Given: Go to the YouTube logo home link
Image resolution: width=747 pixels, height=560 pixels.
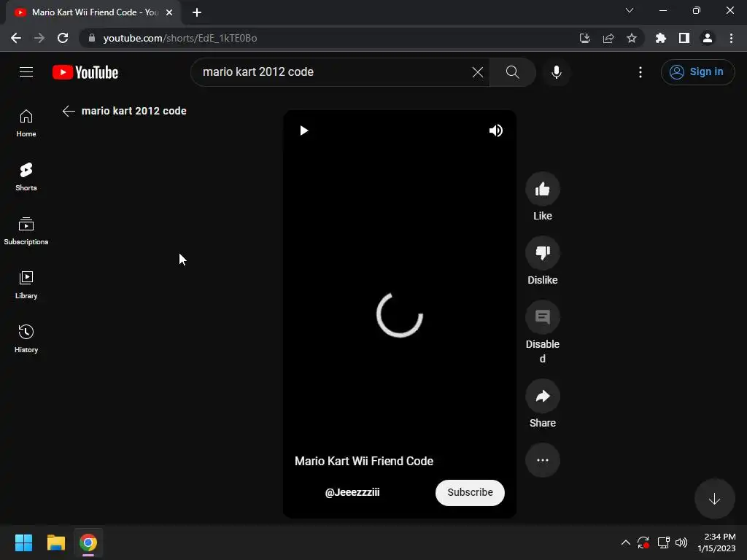Looking at the screenshot, I should tap(85, 72).
